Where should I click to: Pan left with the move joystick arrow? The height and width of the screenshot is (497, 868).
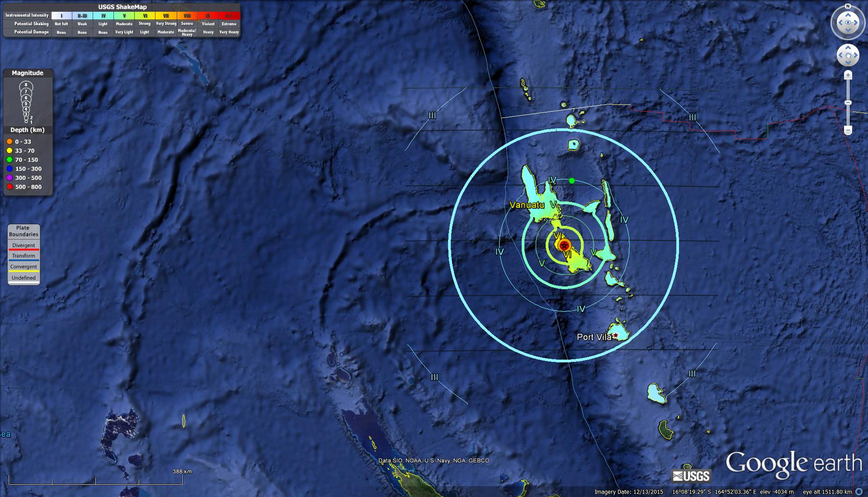pos(840,55)
